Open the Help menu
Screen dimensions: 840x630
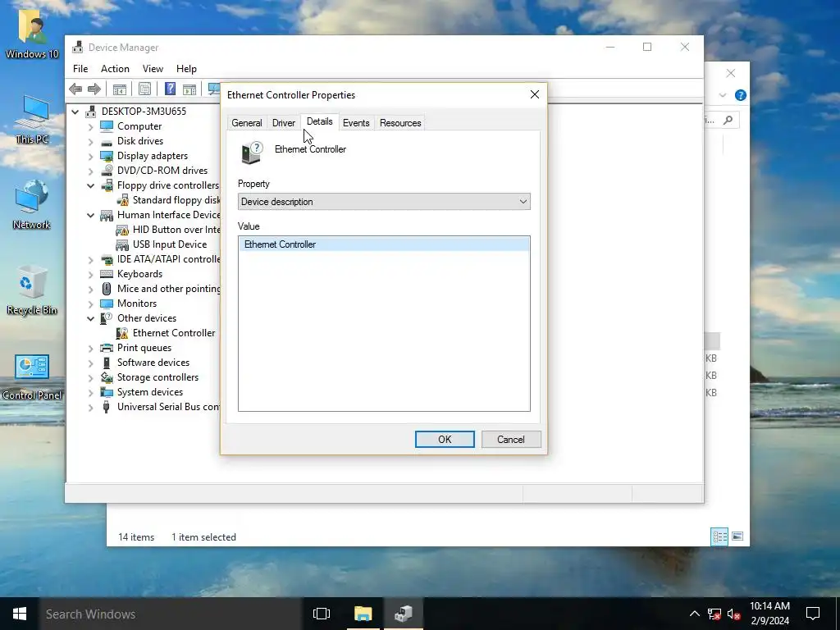click(186, 69)
